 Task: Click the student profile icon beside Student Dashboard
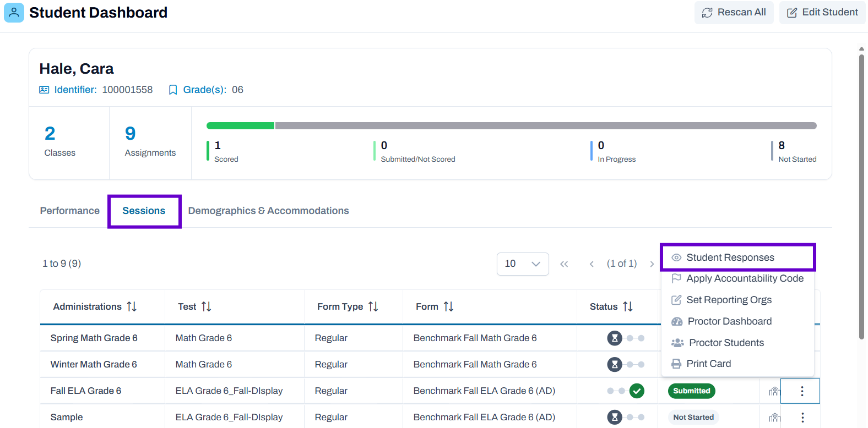point(14,12)
